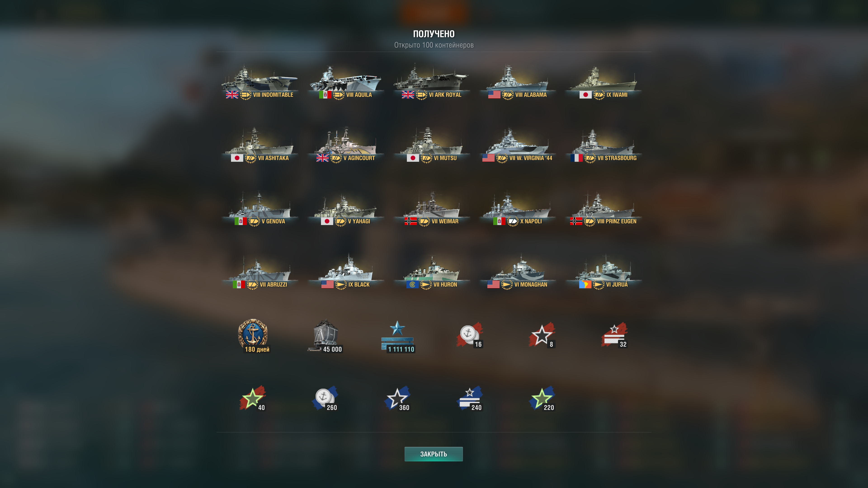Click the IX Black destroyer reward
The image size is (868, 488).
(346, 272)
